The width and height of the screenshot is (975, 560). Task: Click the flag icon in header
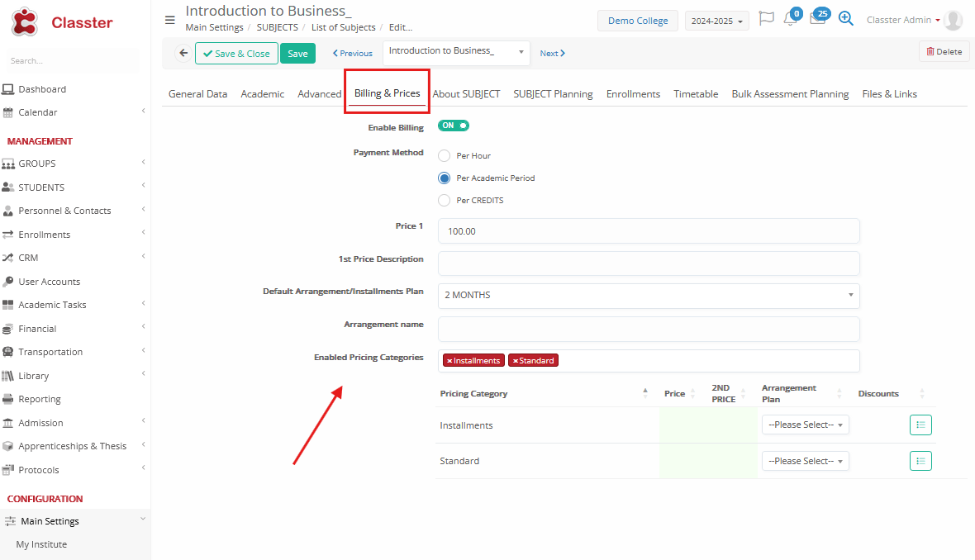pos(766,19)
